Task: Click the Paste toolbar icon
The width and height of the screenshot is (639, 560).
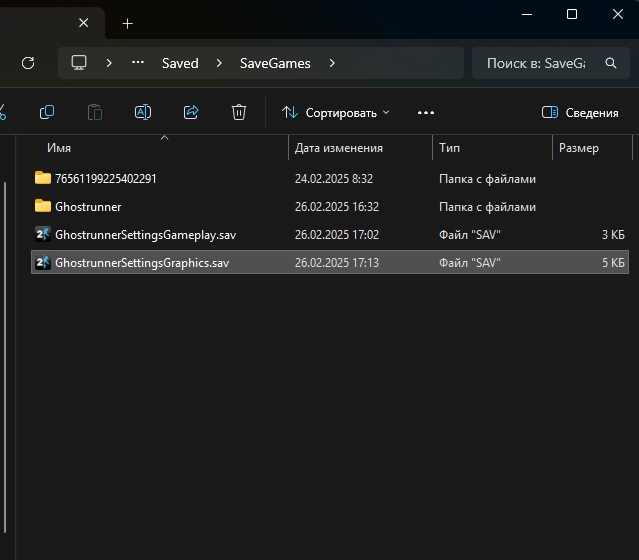Action: [x=95, y=112]
